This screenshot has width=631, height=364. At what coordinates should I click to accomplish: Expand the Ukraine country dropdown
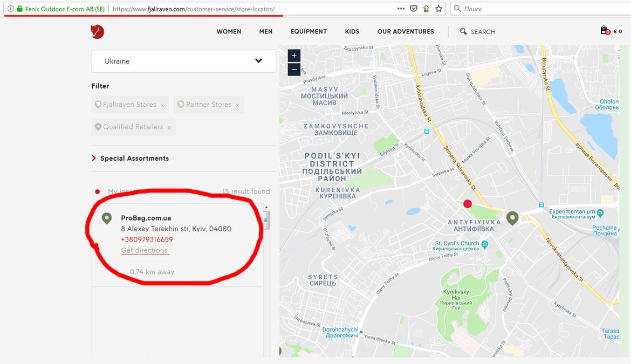tap(183, 61)
